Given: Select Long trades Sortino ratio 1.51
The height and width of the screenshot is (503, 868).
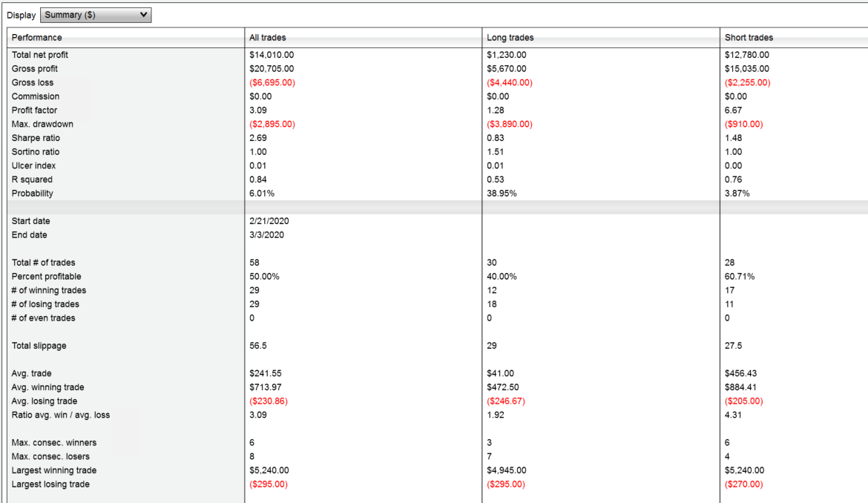Looking at the screenshot, I should (495, 151).
